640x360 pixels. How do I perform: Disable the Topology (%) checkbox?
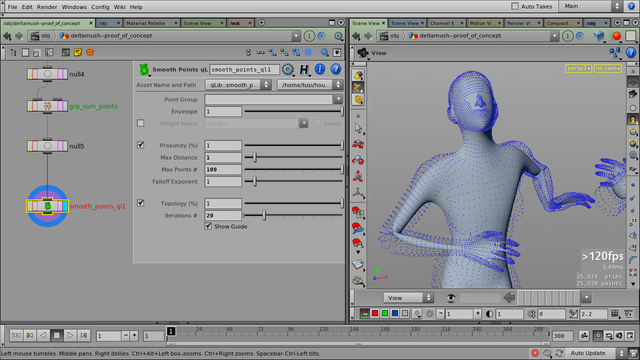point(140,203)
